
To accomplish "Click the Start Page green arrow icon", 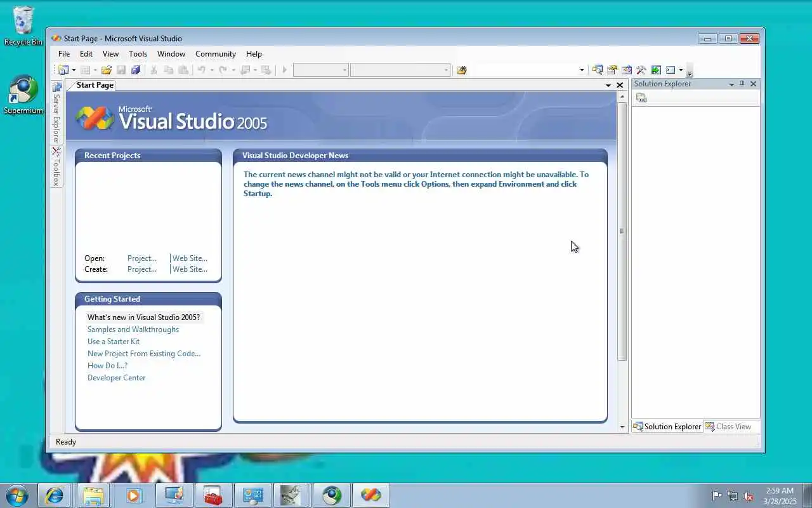I will 656,70.
